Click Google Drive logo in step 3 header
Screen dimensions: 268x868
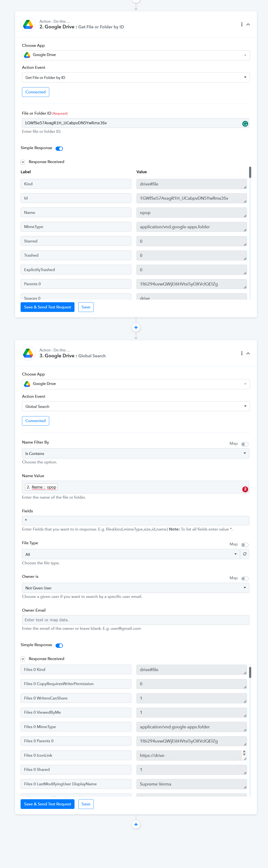(28, 353)
